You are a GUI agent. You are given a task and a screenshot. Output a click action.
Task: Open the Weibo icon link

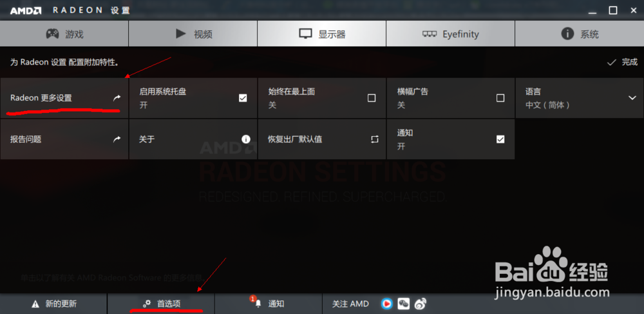click(420, 304)
